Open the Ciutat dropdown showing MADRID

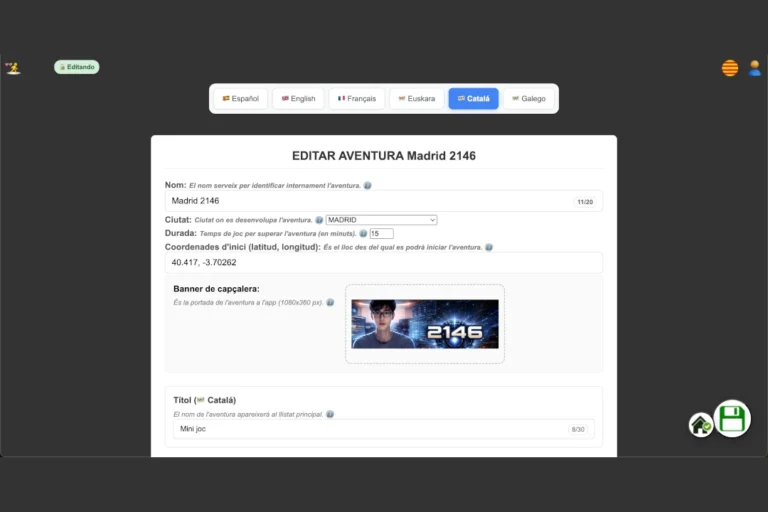(382, 220)
